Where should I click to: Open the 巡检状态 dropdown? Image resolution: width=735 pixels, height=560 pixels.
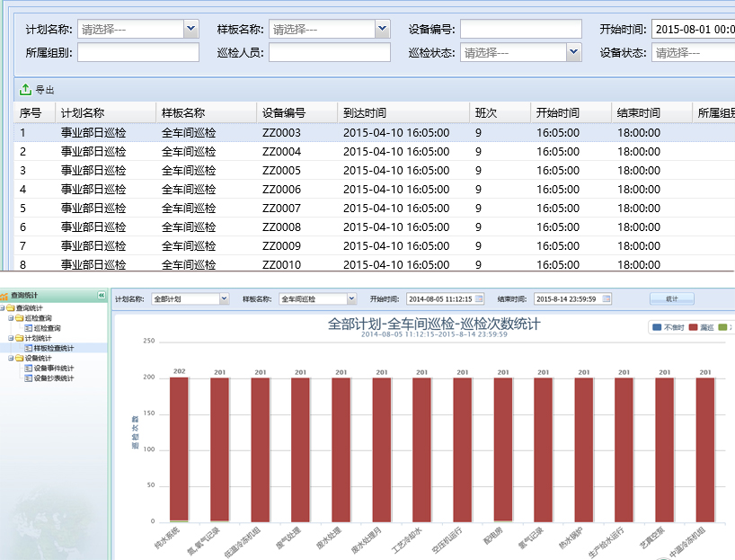[573, 52]
